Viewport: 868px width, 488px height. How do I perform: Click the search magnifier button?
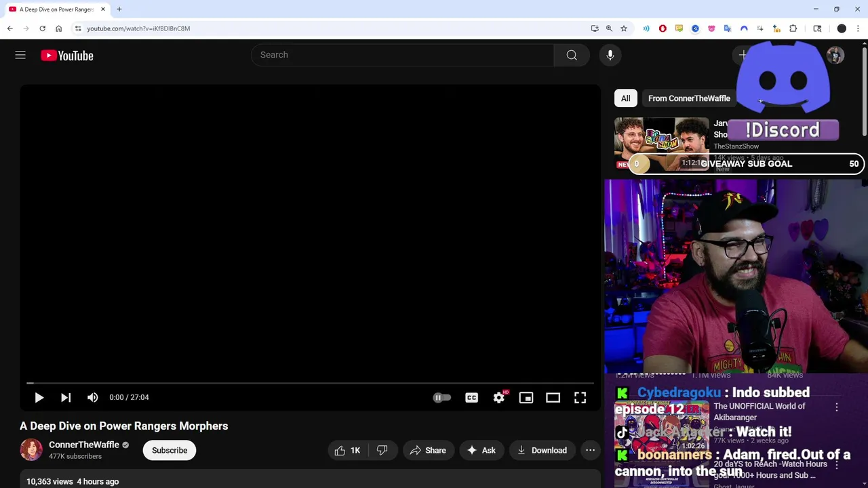572,55
